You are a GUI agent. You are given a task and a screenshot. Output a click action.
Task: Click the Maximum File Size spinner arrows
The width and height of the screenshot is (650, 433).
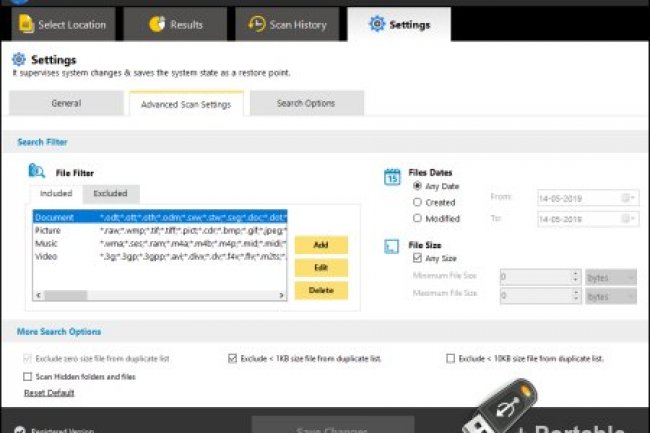[x=576, y=296]
